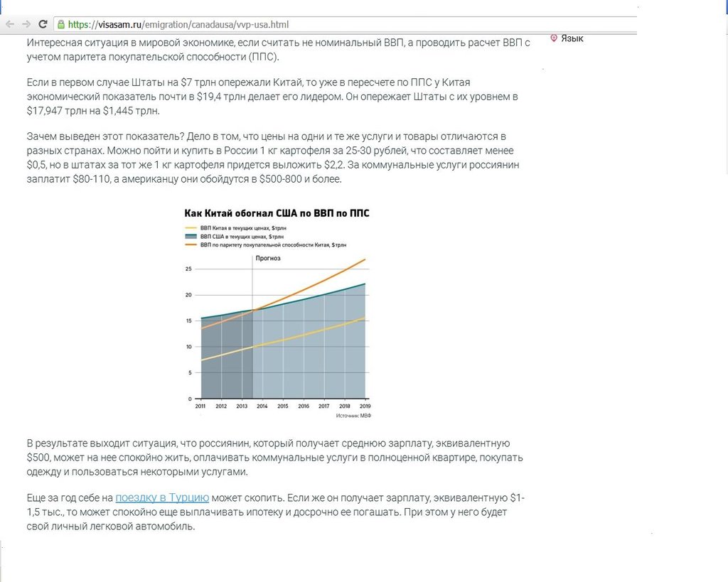Viewport: 728px width, 582px height.
Task: Click the 2011 axis label
Action: click(200, 406)
